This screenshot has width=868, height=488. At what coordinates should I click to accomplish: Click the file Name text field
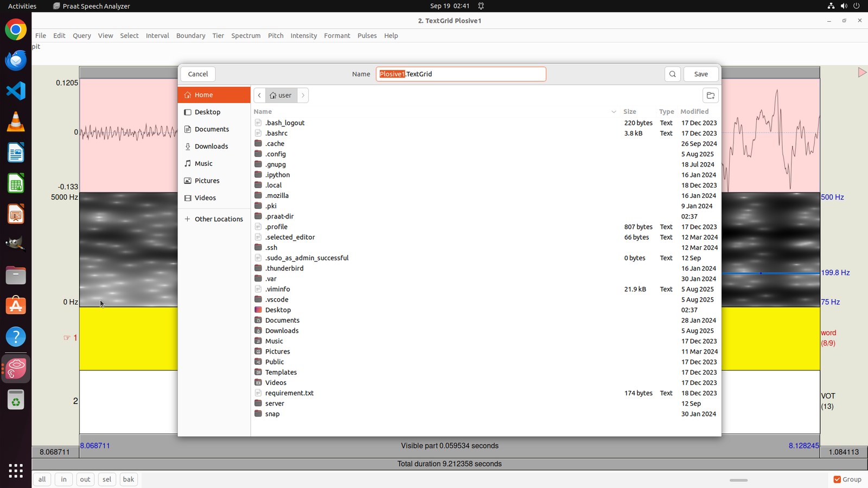point(461,74)
